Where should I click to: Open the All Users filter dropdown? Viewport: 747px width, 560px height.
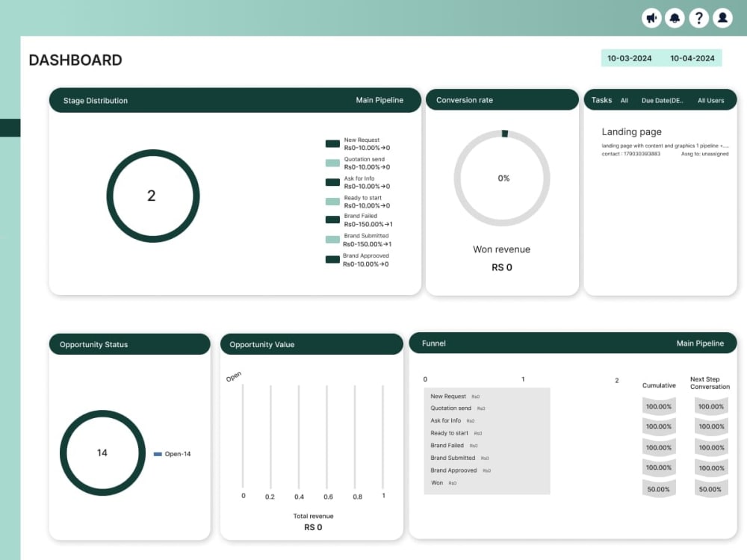click(711, 101)
